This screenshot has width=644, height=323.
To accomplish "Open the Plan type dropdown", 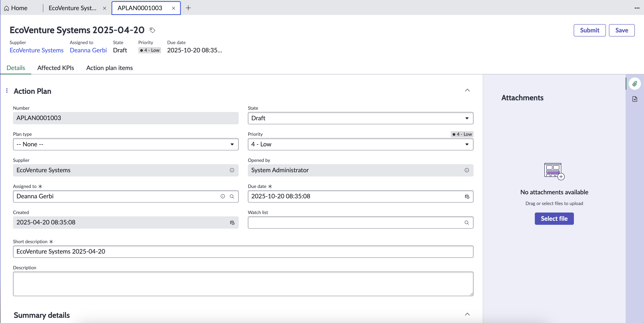I will (125, 144).
